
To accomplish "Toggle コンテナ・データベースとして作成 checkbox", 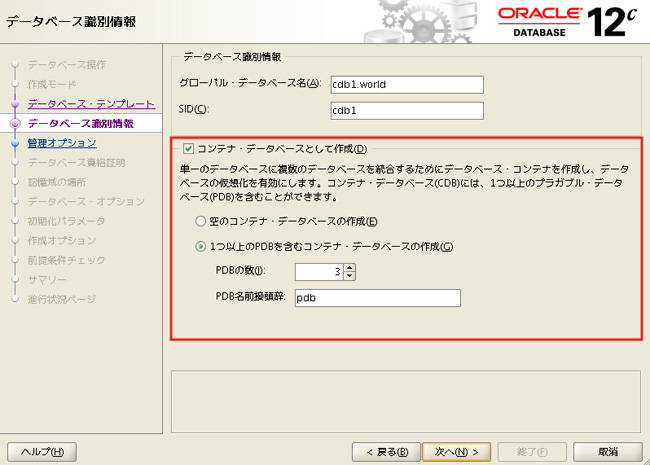I will (x=189, y=149).
